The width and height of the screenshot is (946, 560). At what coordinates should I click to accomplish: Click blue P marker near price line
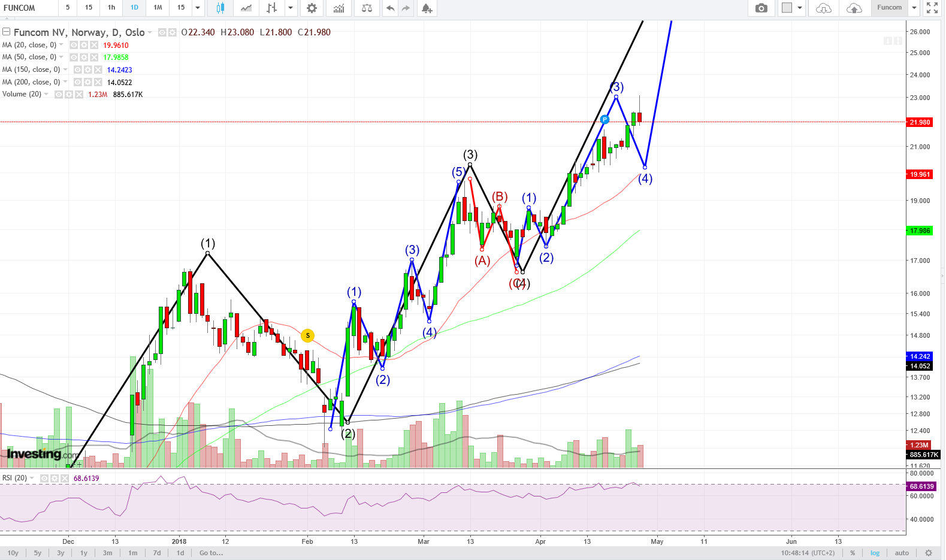pos(605,120)
